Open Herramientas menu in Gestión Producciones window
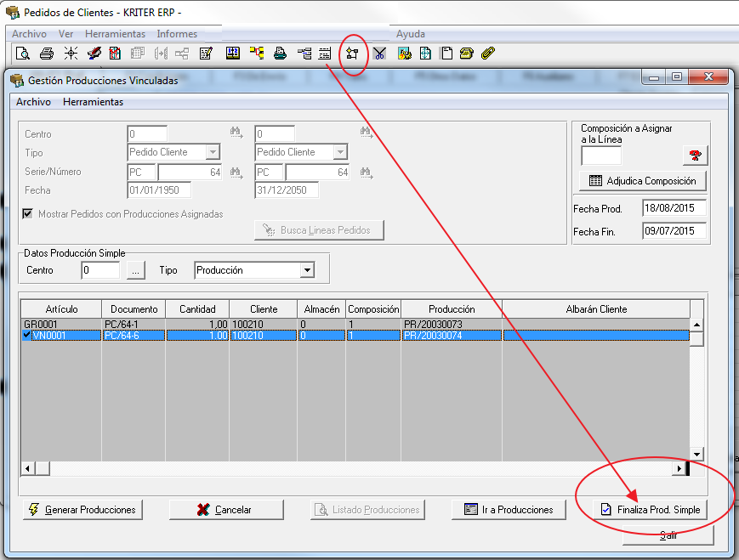Image resolution: width=739 pixels, height=560 pixels. 94,102
